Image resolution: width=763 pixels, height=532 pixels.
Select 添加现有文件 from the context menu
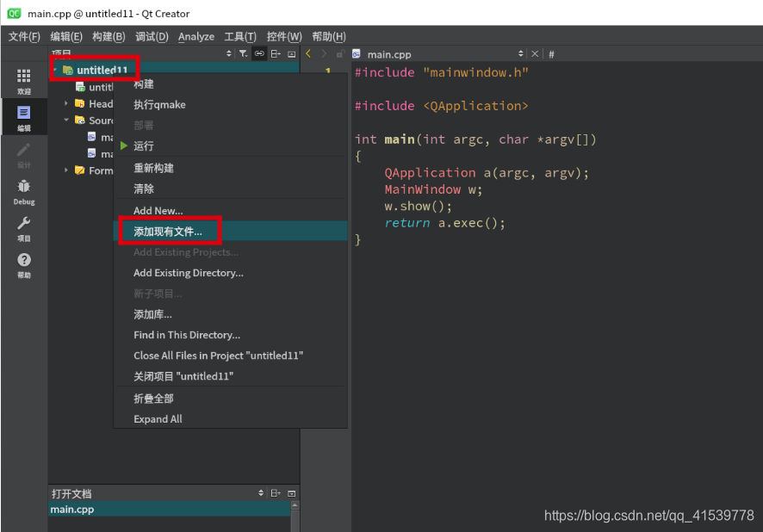[x=170, y=231]
